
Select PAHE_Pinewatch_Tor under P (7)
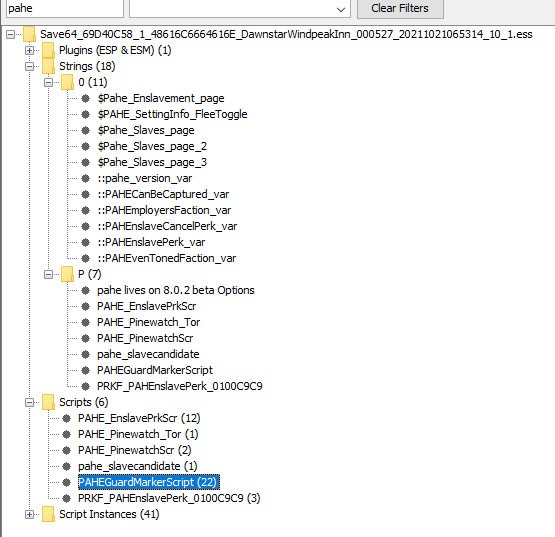click(148, 322)
